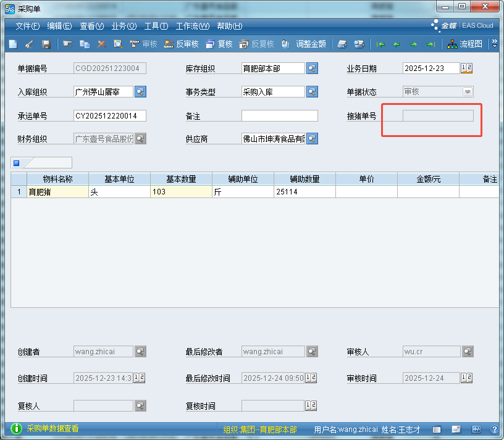Click the help question mark icon
The image size is (504, 440).
tap(494, 430)
